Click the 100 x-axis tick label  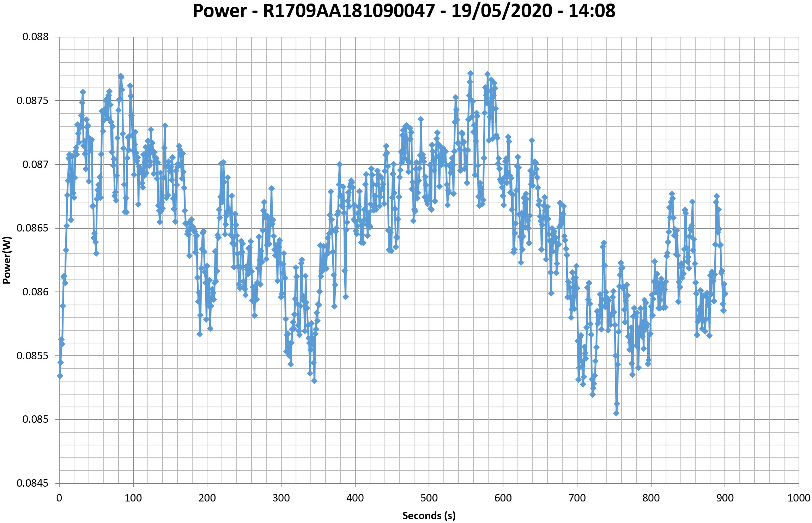click(133, 498)
